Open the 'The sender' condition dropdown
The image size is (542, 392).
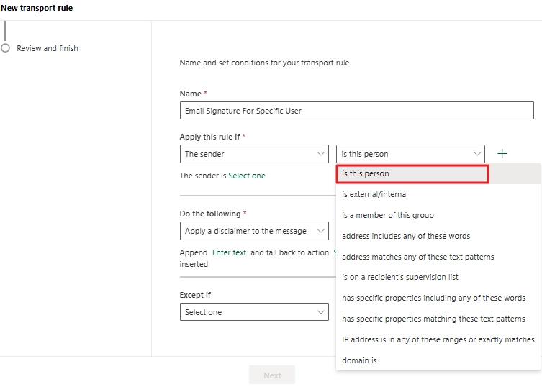(254, 154)
